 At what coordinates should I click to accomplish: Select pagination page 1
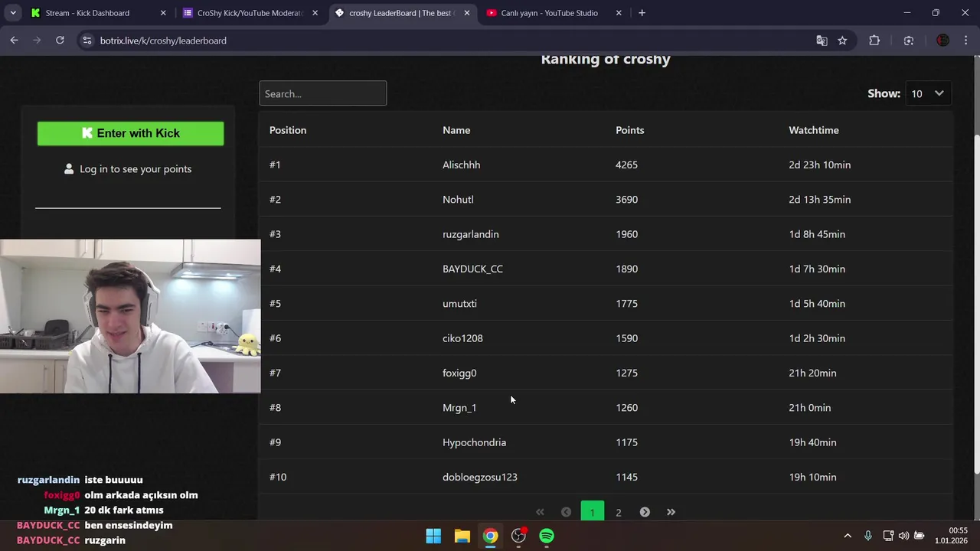click(x=592, y=512)
